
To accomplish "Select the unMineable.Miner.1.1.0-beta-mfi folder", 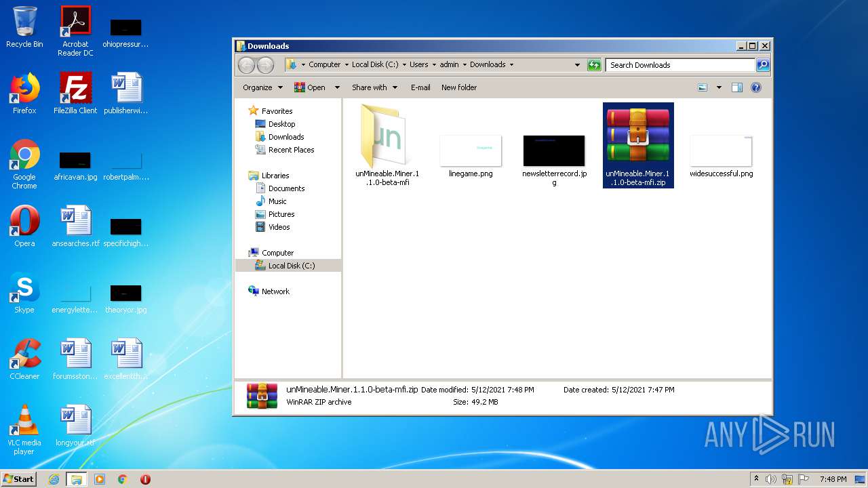I will [387, 145].
